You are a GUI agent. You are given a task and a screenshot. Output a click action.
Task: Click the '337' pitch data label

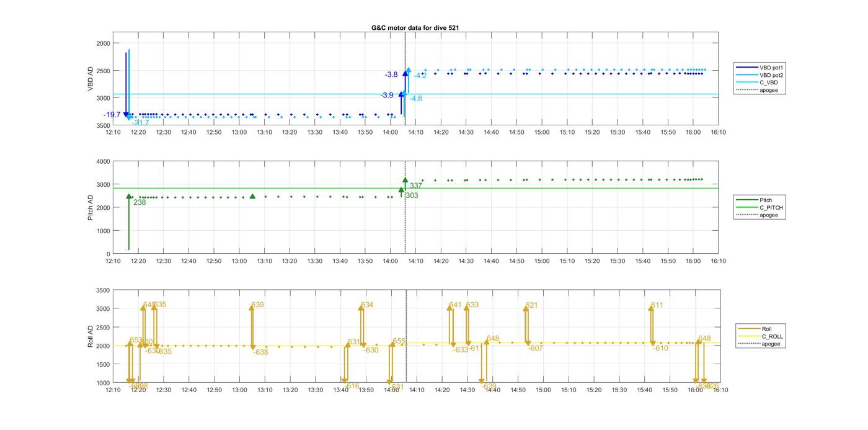[x=416, y=186]
